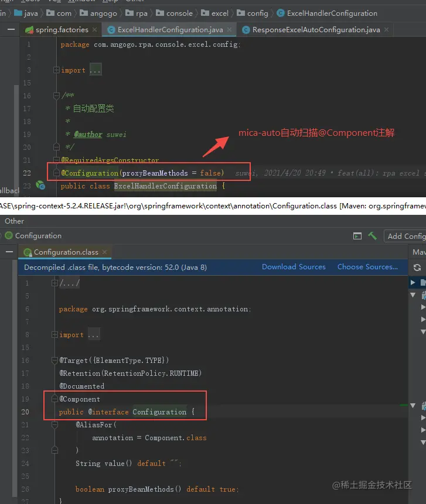Close the ExcelHandlerConfiguration.java tab

pos(229,30)
